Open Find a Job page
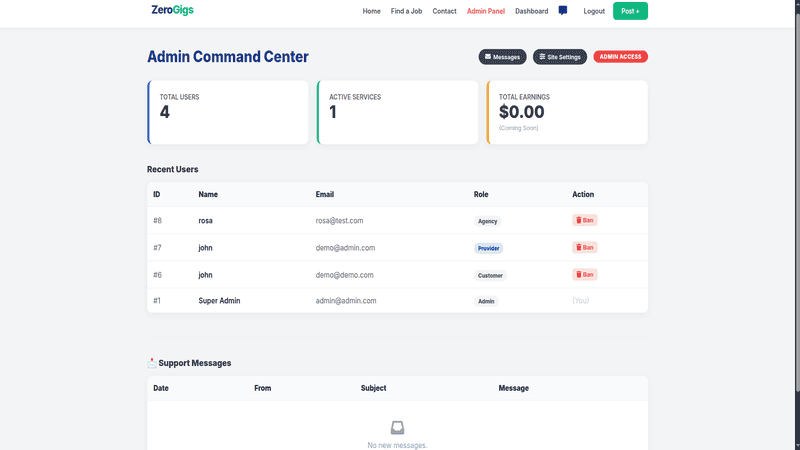The width and height of the screenshot is (800, 450). click(406, 11)
